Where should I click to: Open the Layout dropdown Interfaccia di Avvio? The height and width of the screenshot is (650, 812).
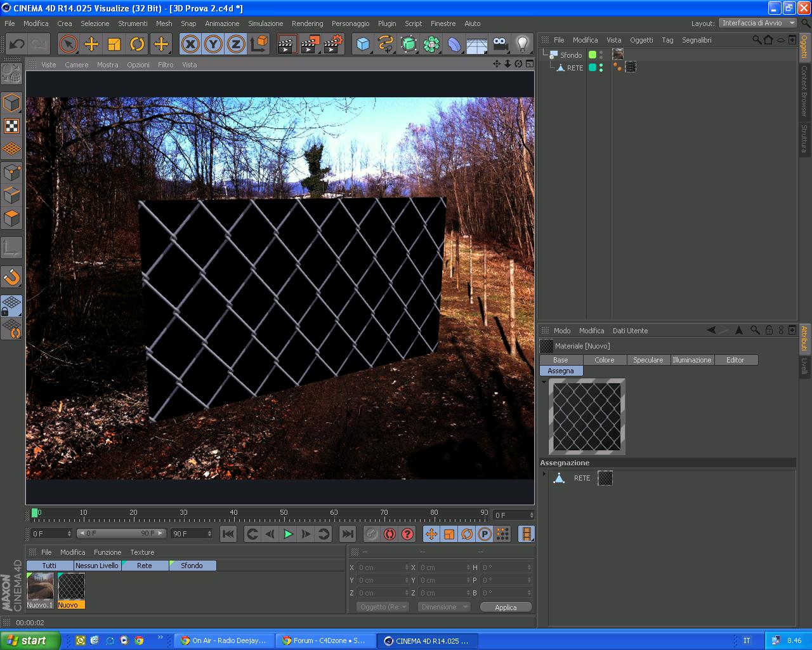pyautogui.click(x=757, y=23)
